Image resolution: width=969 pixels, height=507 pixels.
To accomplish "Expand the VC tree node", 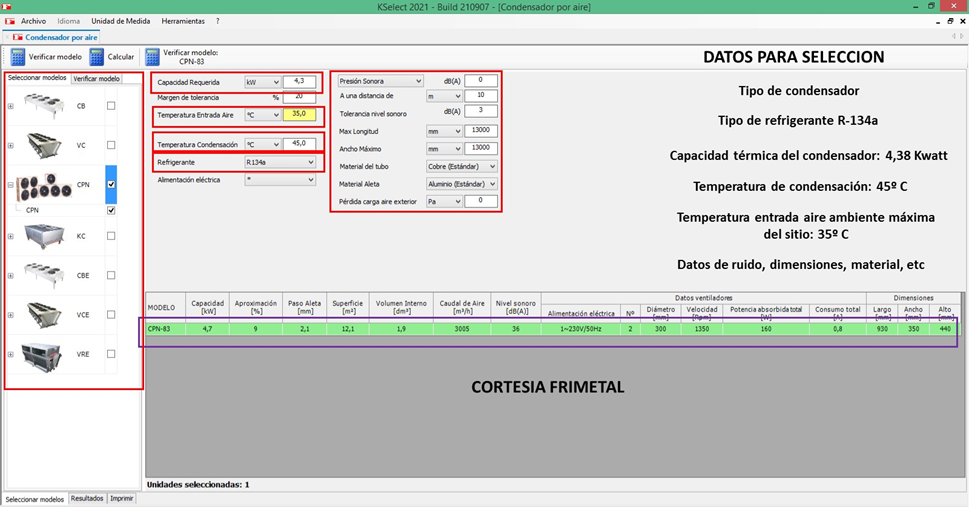I will (11, 146).
